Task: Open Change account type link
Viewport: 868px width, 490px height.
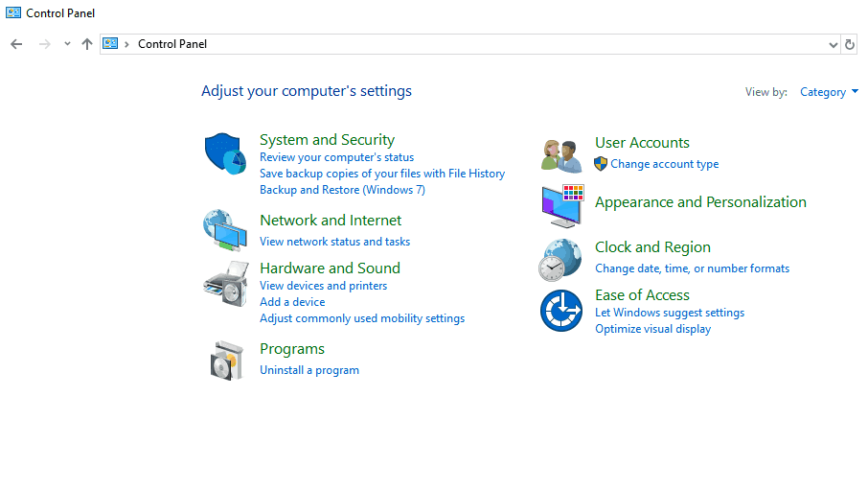Action: (664, 164)
